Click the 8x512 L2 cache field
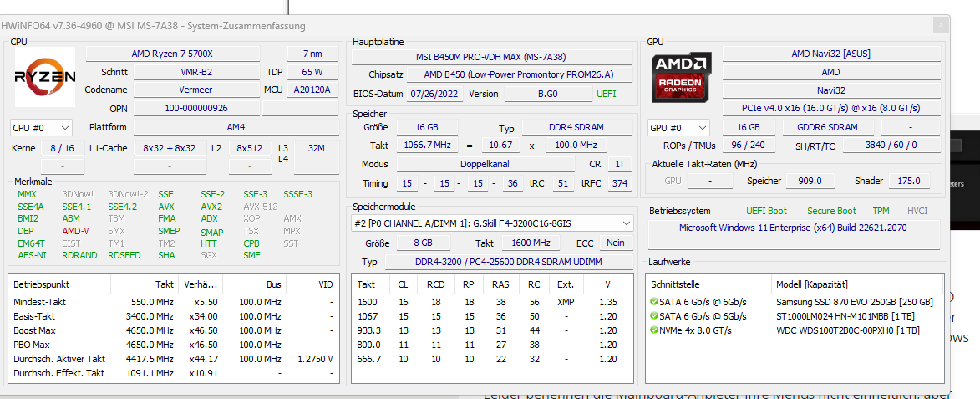The width and height of the screenshot is (980, 399). click(250, 149)
